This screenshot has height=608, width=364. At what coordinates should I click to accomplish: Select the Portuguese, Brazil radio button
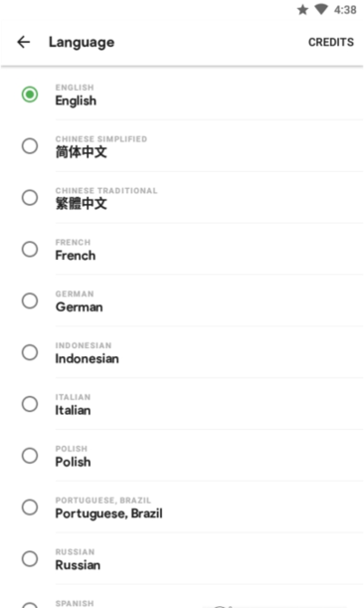tap(30, 507)
